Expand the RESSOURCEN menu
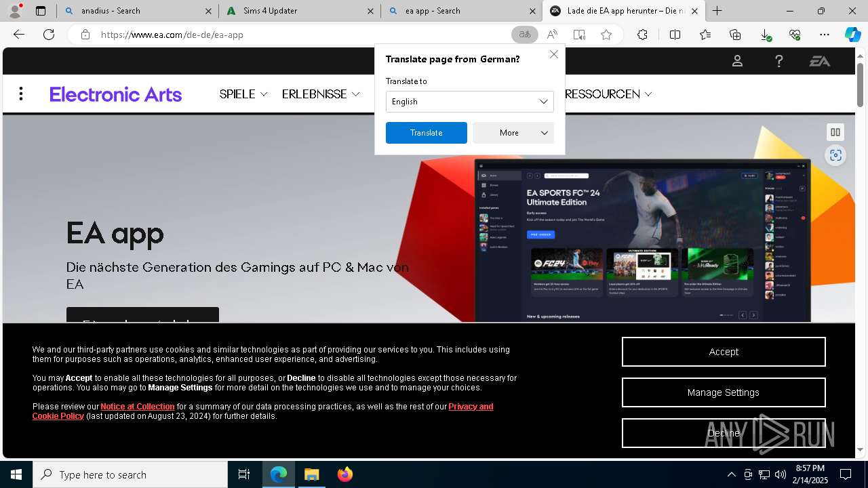The image size is (868, 488). [608, 94]
